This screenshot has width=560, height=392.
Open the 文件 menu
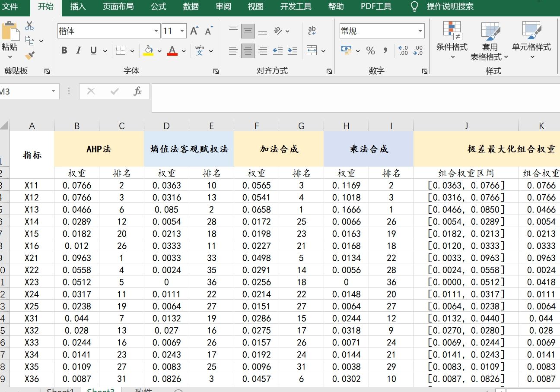10,6
